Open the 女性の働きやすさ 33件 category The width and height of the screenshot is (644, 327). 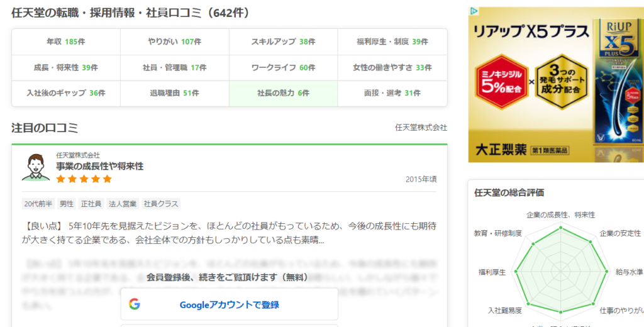[392, 67]
